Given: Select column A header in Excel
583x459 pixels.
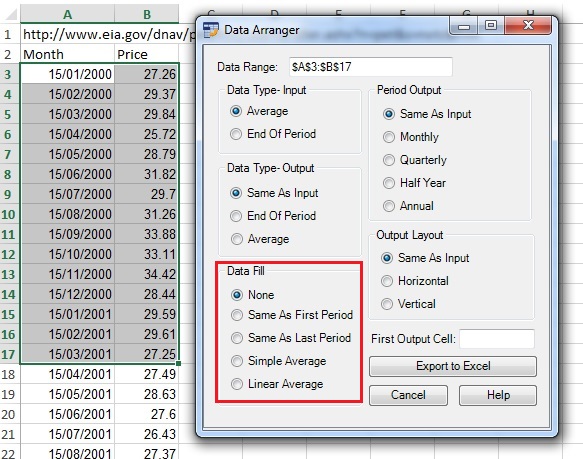Looking at the screenshot, I should coord(67,14).
